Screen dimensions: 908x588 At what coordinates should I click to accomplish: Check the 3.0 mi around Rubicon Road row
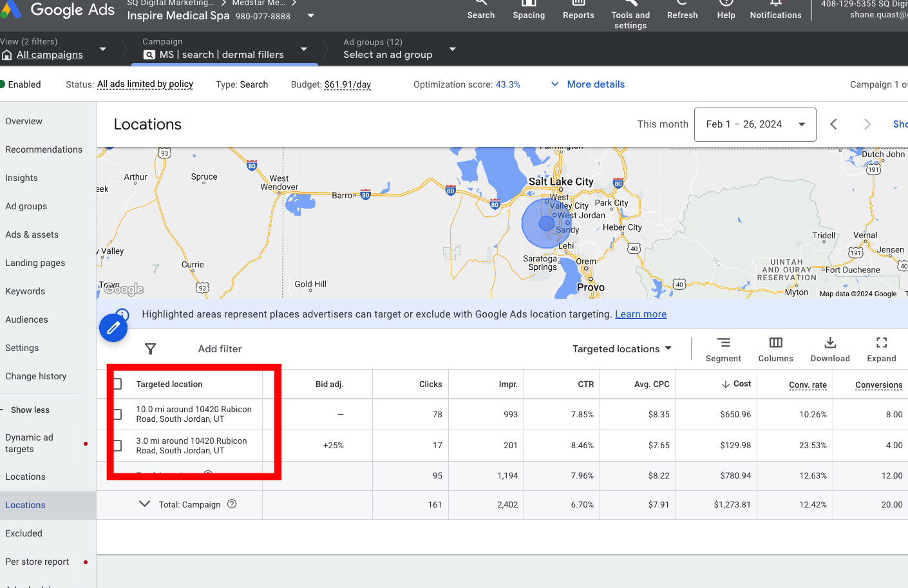[117, 446]
